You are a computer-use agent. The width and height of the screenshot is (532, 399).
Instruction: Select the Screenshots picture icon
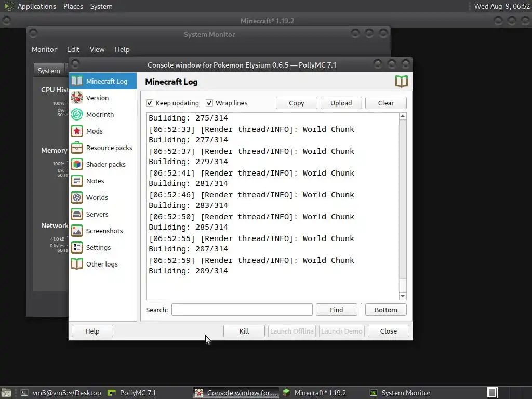coord(77,231)
